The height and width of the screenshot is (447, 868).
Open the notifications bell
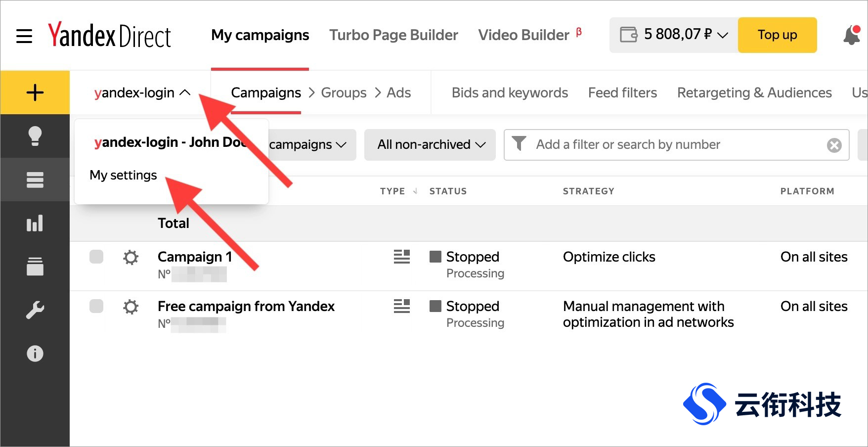852,35
